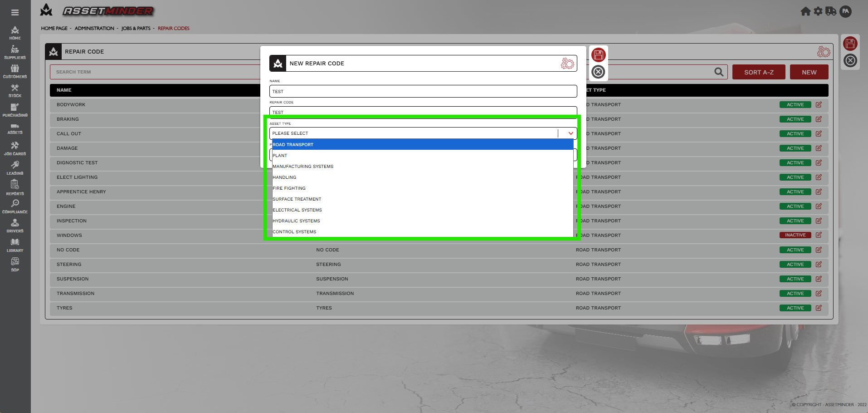This screenshot has height=413, width=868.
Task: Open the Compliance sidebar icon
Action: click(x=15, y=206)
